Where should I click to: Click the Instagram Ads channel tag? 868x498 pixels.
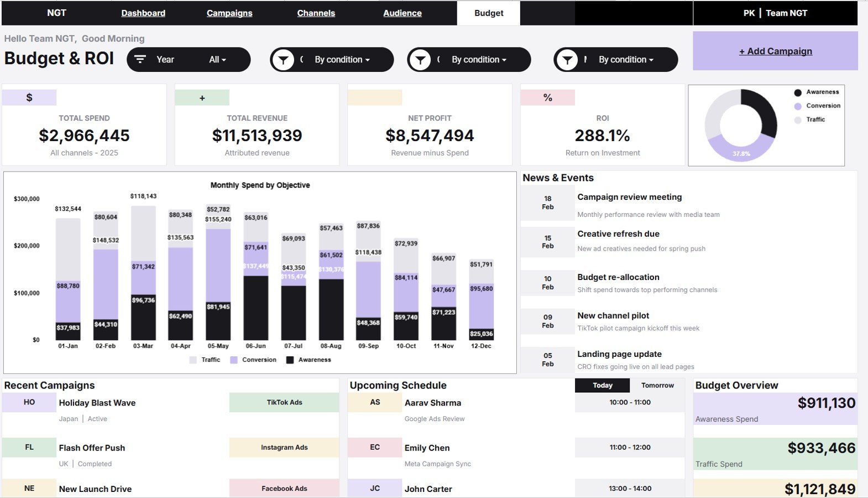pos(284,447)
